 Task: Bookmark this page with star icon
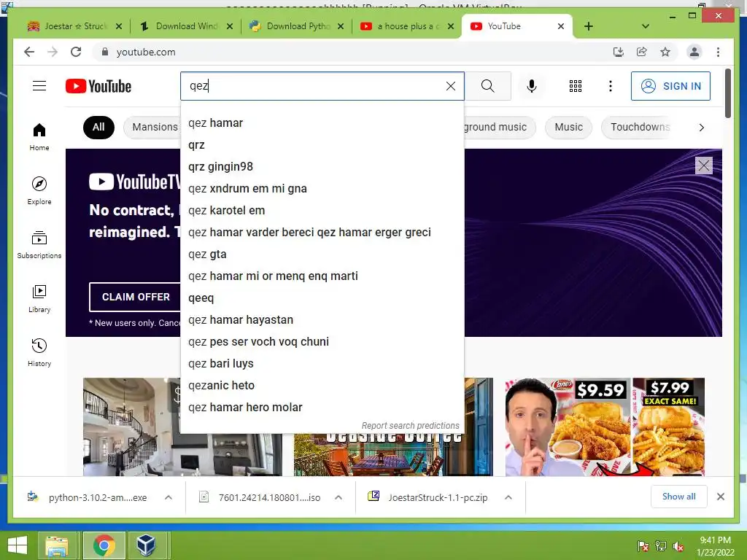point(665,52)
